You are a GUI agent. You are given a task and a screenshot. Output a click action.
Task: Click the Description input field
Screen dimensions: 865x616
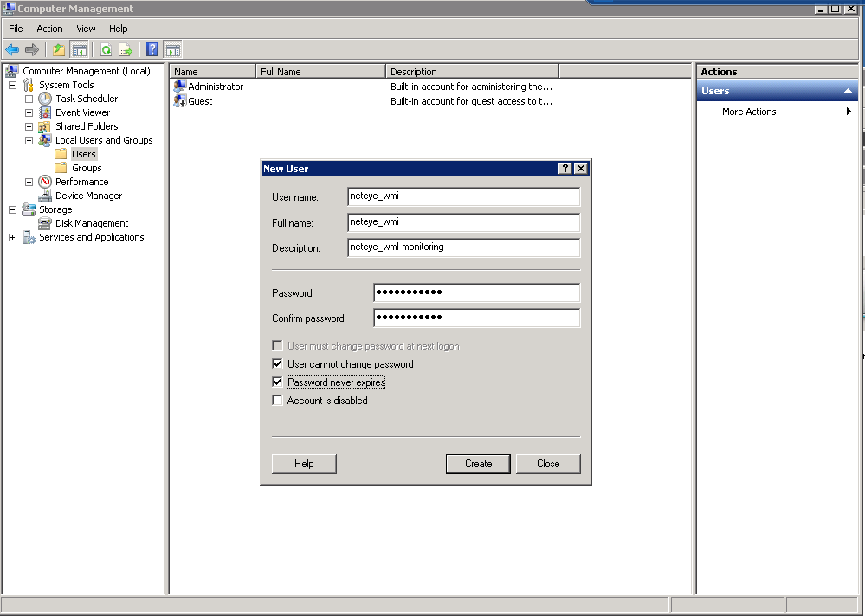(x=464, y=248)
